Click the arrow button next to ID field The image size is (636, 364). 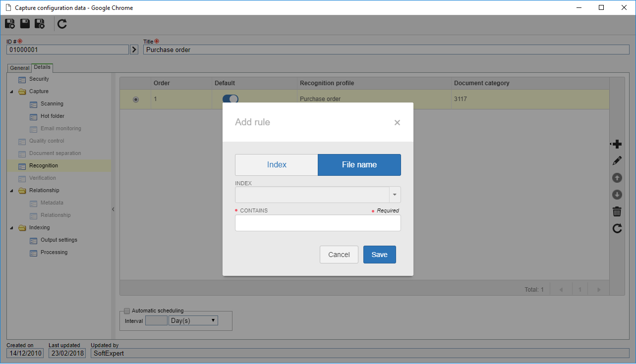tap(134, 50)
